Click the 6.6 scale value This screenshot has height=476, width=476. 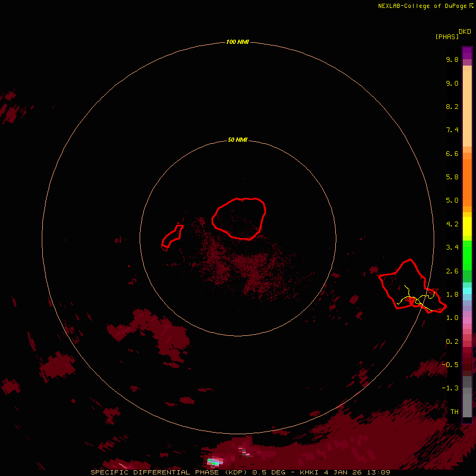click(452, 153)
